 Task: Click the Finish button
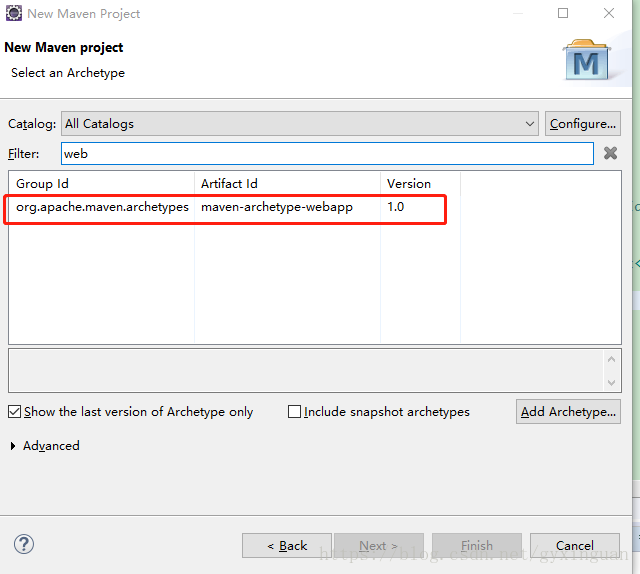tap(477, 545)
